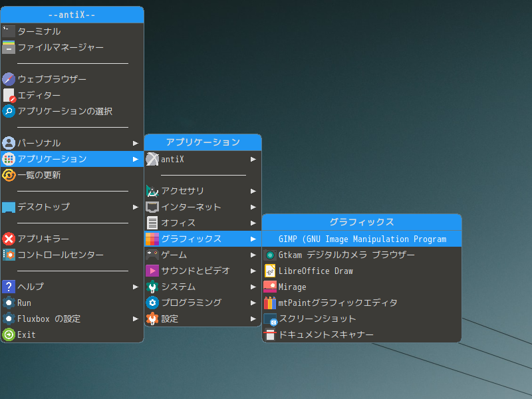Expand the デスクトップ submenu arrow
Viewport: 532px width, 399px height.
(x=136, y=207)
